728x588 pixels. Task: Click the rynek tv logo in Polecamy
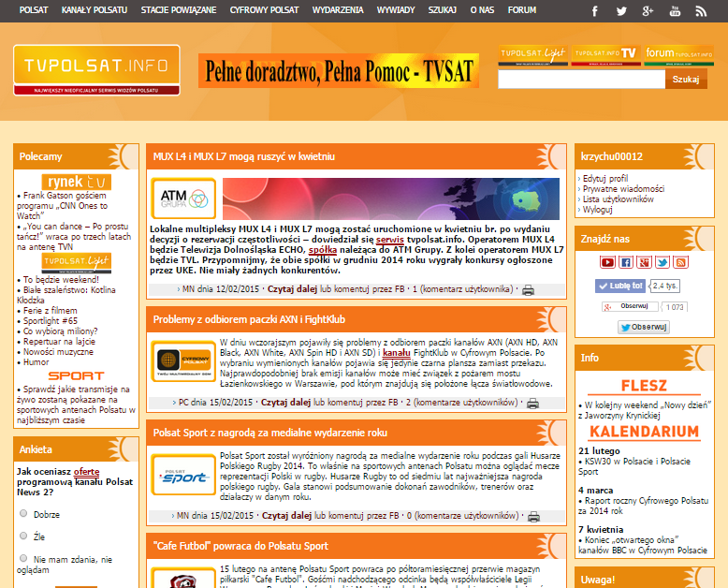click(76, 182)
